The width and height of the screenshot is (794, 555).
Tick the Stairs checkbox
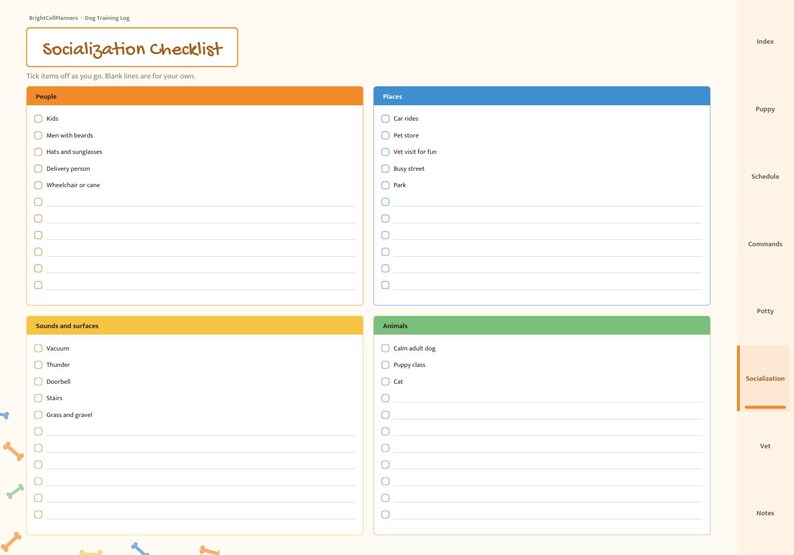point(38,398)
